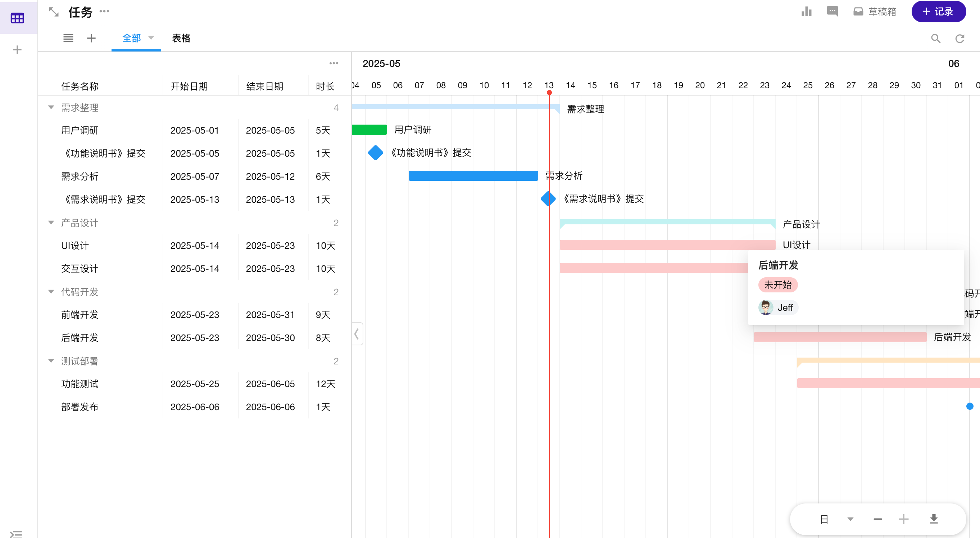Image resolution: width=980 pixels, height=538 pixels.
Task: Click the refresh icon
Action: tap(959, 39)
